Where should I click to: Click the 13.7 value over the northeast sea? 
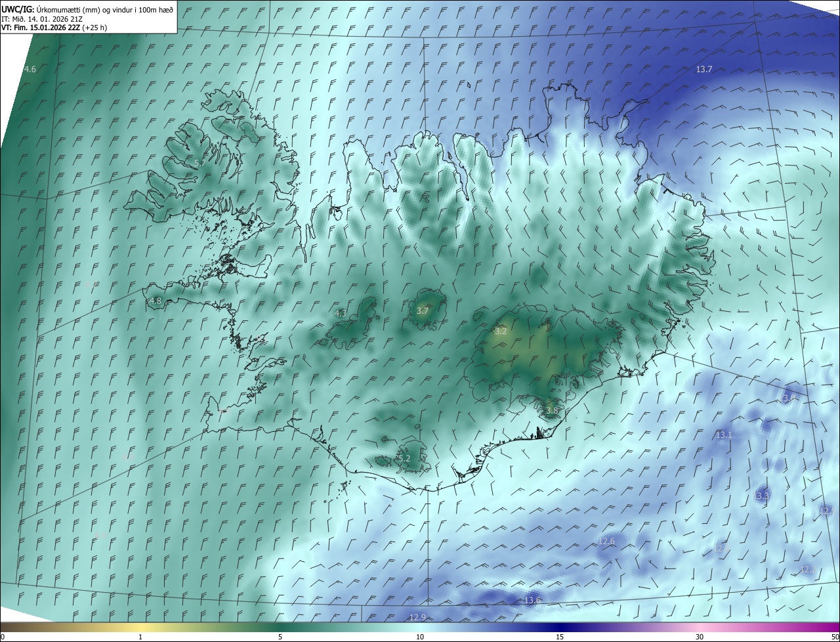(x=704, y=69)
